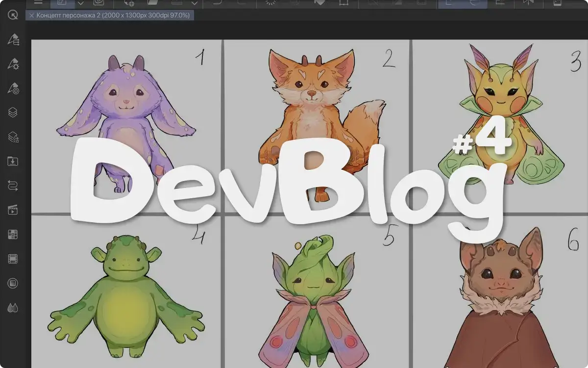Show the Layer panel icon
Viewport: 588px width, 368px height.
point(13,113)
